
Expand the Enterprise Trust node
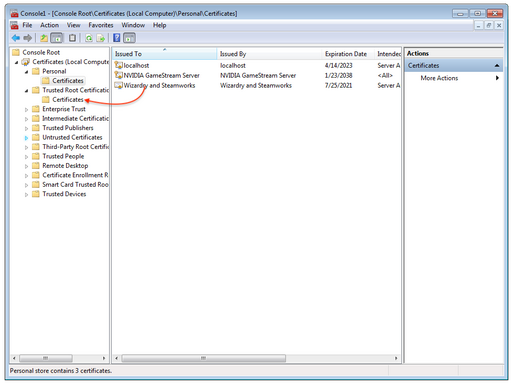[x=26, y=109]
